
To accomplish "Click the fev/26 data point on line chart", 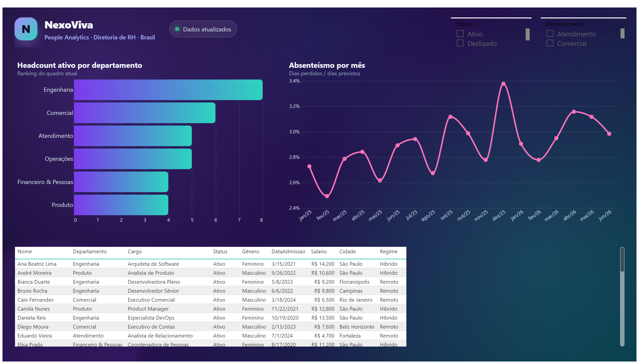I will coord(538,160).
